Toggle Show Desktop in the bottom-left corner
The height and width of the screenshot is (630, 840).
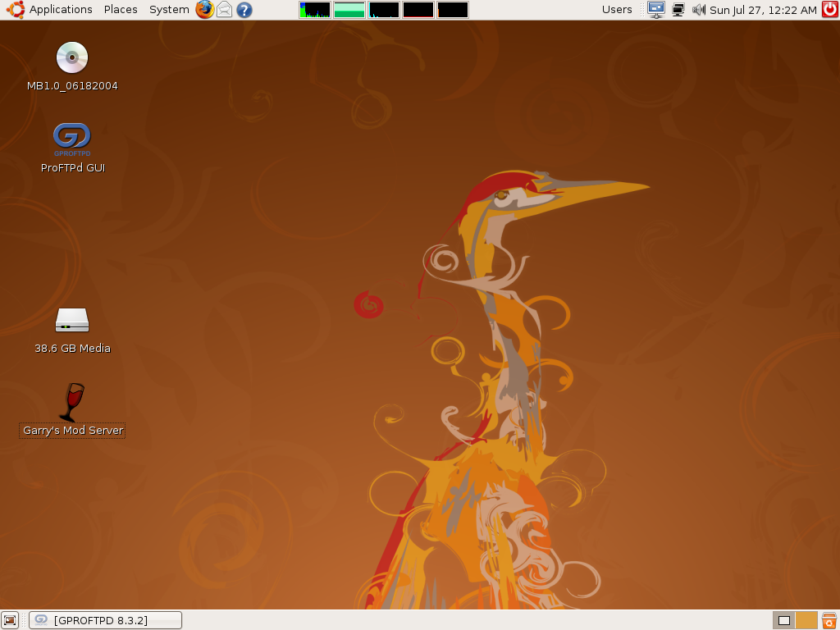pos(11,620)
